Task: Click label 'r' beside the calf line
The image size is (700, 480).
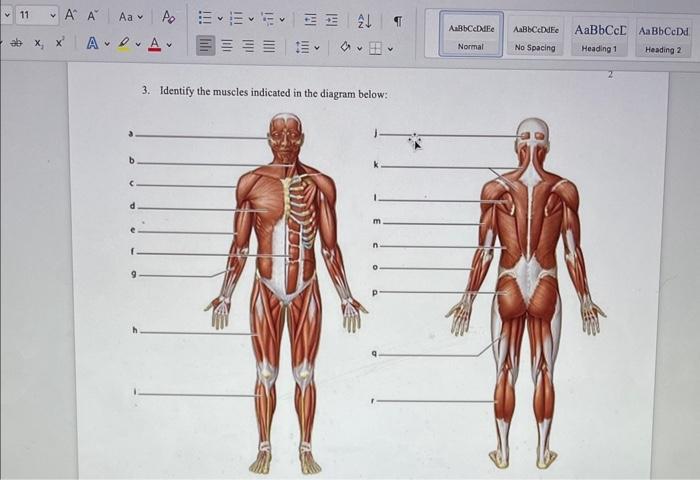Action: coord(372,401)
